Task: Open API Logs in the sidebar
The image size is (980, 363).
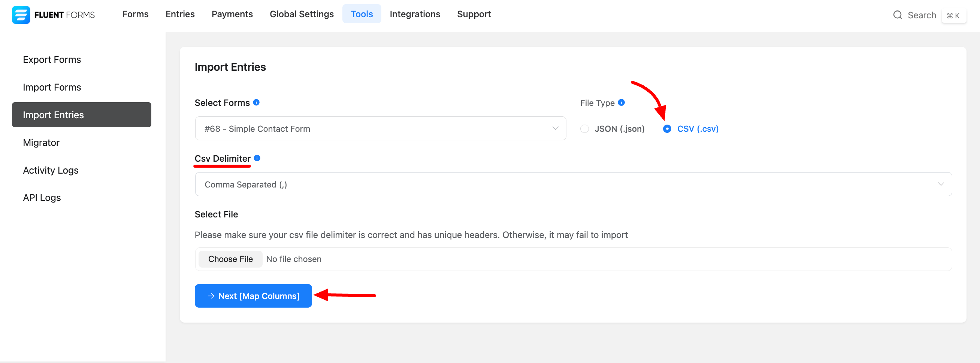Action: tap(42, 198)
